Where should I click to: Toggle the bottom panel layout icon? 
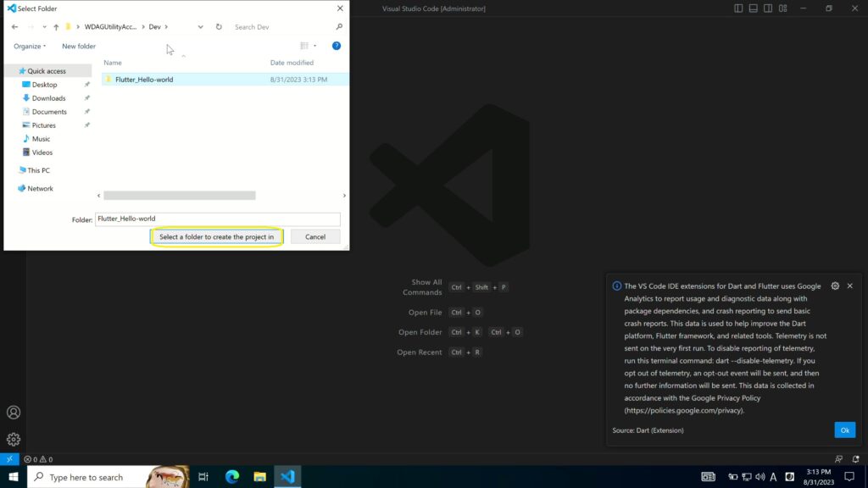tap(754, 8)
